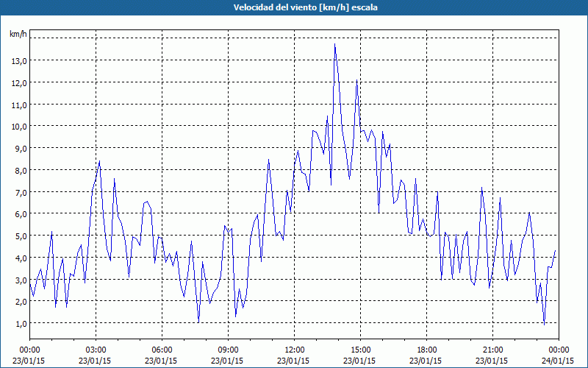Click the 12,0 y-axis label

pos(19,83)
